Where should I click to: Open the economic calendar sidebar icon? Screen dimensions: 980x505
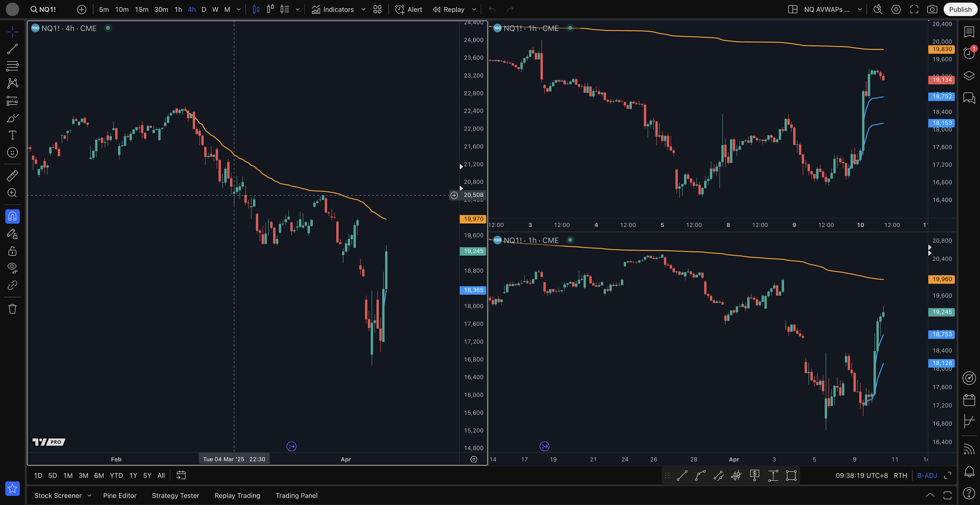969,400
